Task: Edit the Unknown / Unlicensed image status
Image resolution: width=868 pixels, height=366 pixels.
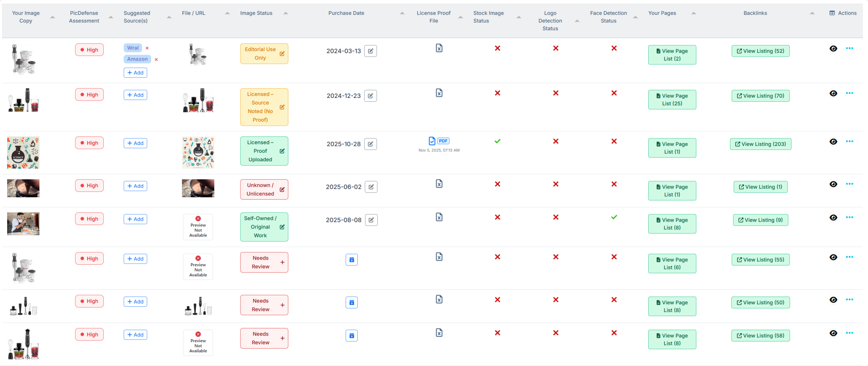Action: pyautogui.click(x=282, y=189)
